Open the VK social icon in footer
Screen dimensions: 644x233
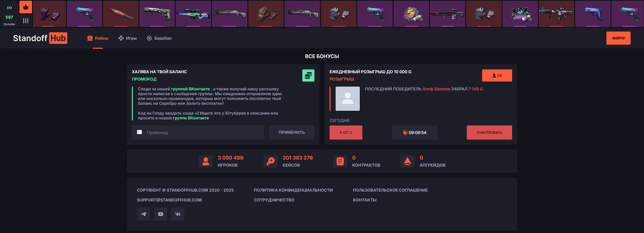point(178,214)
